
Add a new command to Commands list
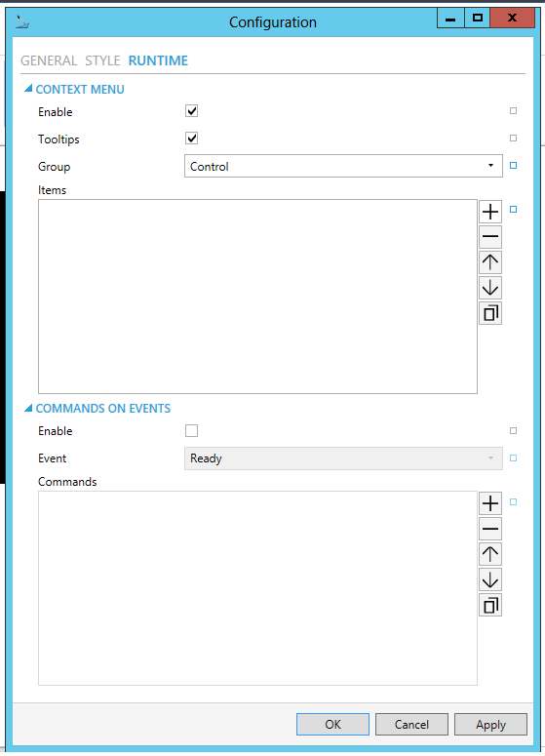490,503
